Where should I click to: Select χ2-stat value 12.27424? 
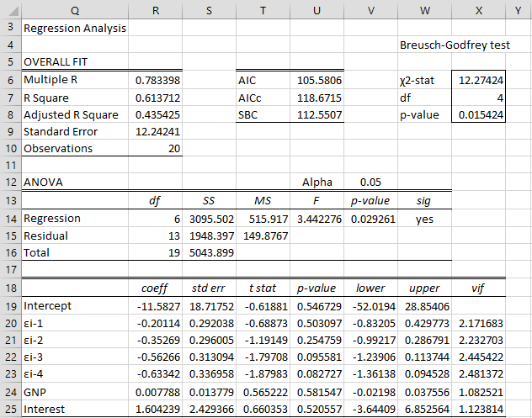479,80
